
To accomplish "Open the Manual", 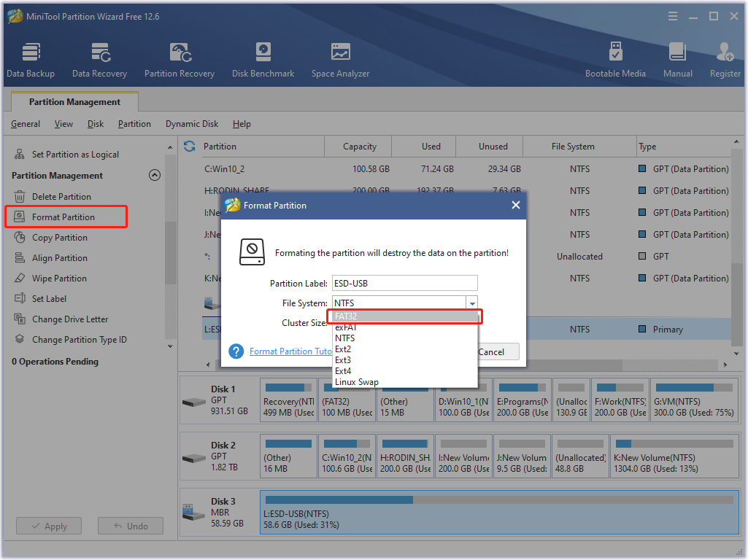I will [x=677, y=60].
